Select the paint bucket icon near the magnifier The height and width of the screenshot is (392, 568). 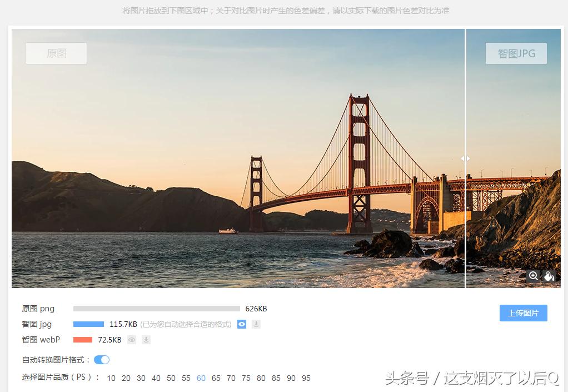[x=549, y=276]
